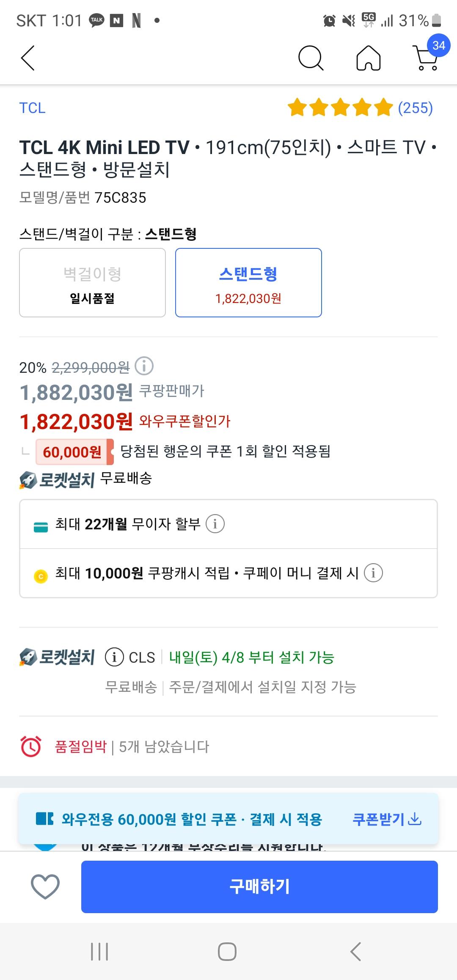Image resolution: width=457 pixels, height=980 pixels.
Task: Tap info icon after 쿠페이 머니 결제 시
Action: (x=373, y=573)
